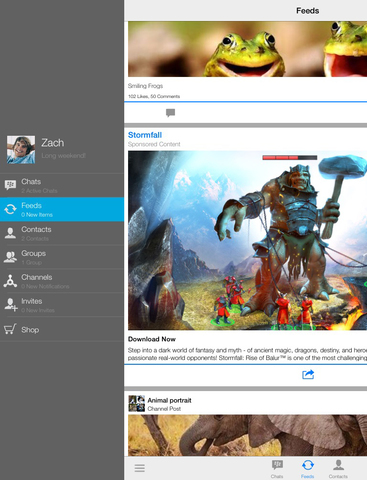Switch to the Chats bottom tab
This screenshot has height=480, width=367.
coord(277,469)
